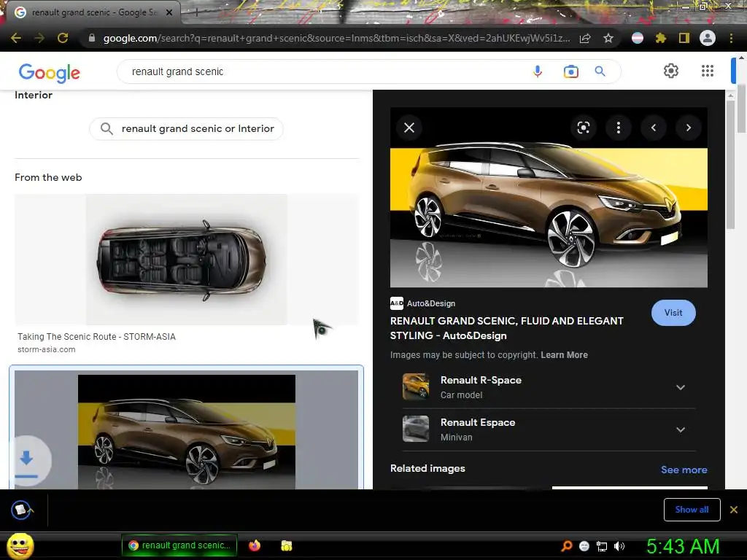Click the volume speaker tray icon

click(x=619, y=546)
